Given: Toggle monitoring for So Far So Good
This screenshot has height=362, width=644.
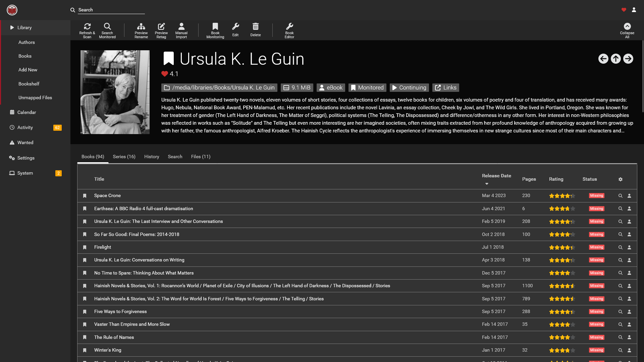Looking at the screenshot, I should click(85, 235).
